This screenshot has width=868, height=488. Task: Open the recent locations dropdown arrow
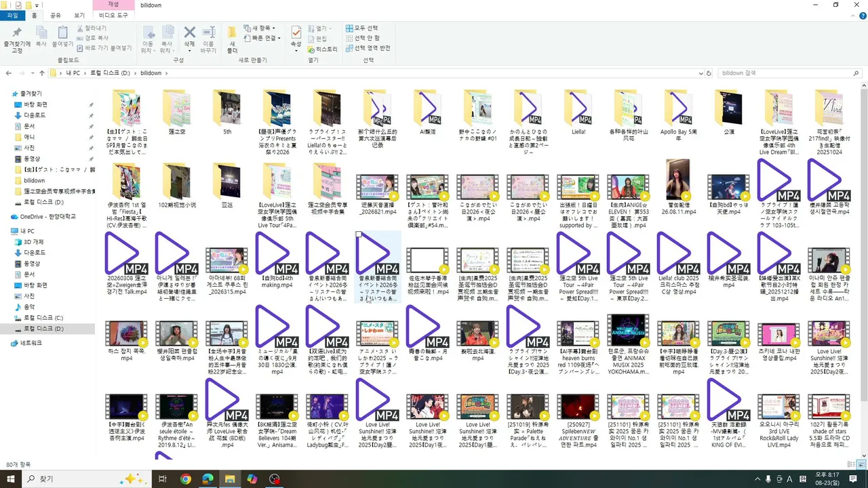(x=32, y=73)
